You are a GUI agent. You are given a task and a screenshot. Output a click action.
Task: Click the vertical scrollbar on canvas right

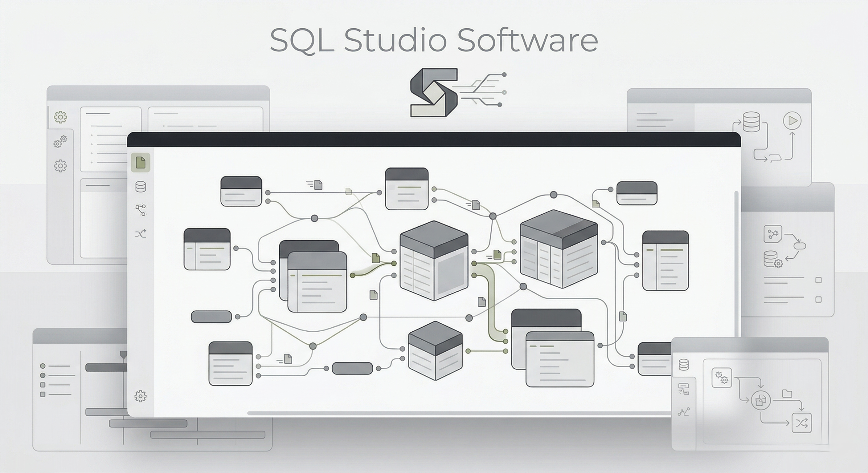pos(736,263)
